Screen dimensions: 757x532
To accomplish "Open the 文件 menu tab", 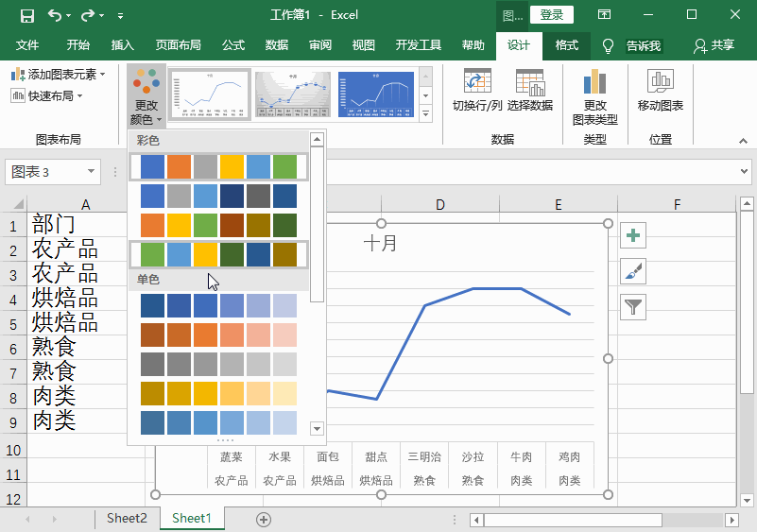I will 27,45.
